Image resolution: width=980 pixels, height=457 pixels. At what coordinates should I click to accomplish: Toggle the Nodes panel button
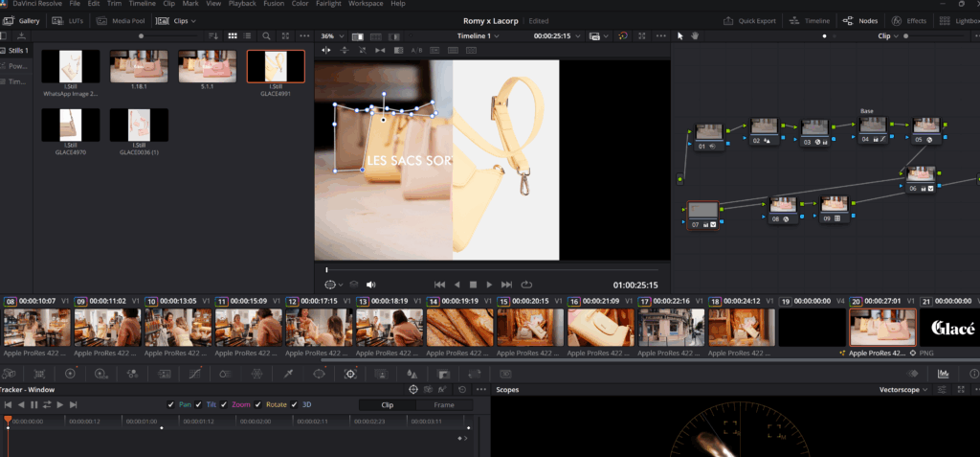[860, 21]
